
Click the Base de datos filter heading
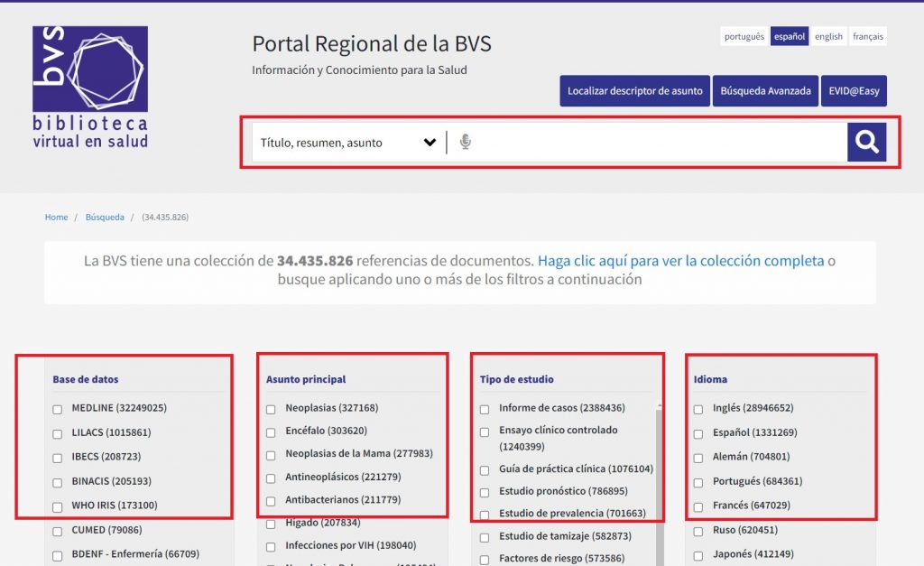(86, 379)
